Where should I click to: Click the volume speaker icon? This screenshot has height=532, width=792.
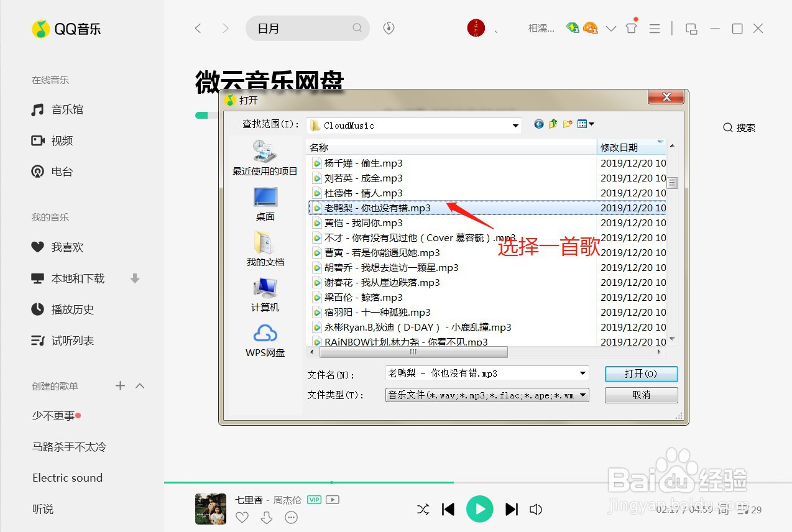[536, 510]
